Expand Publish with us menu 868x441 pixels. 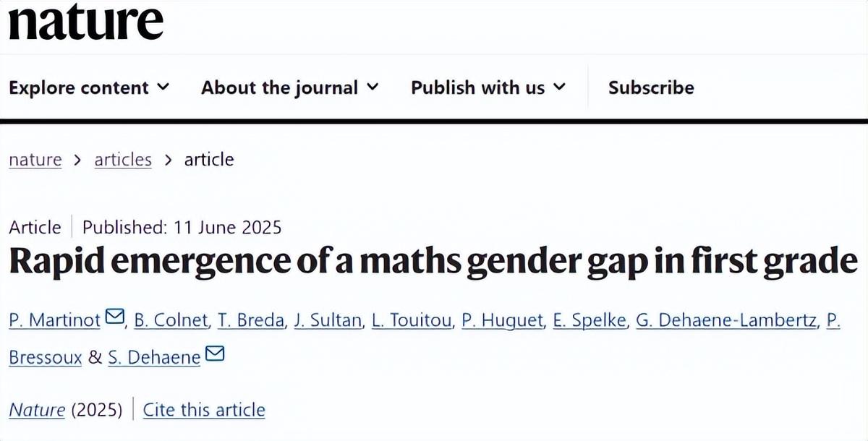[x=488, y=88]
